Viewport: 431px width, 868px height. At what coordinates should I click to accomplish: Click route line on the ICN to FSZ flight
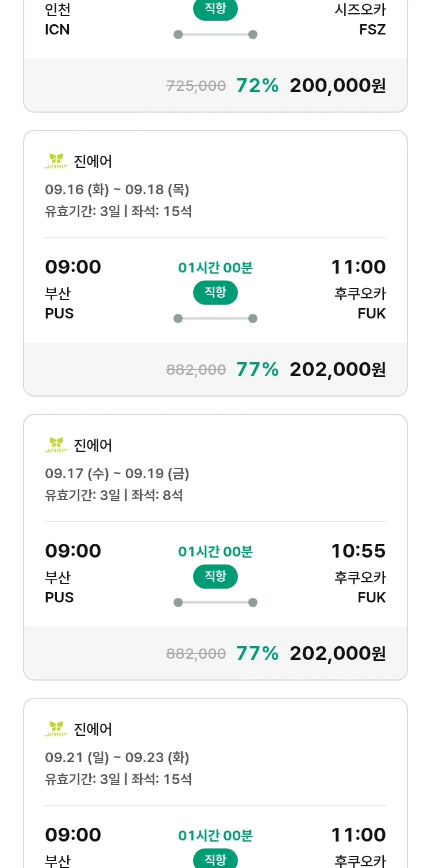(215, 34)
